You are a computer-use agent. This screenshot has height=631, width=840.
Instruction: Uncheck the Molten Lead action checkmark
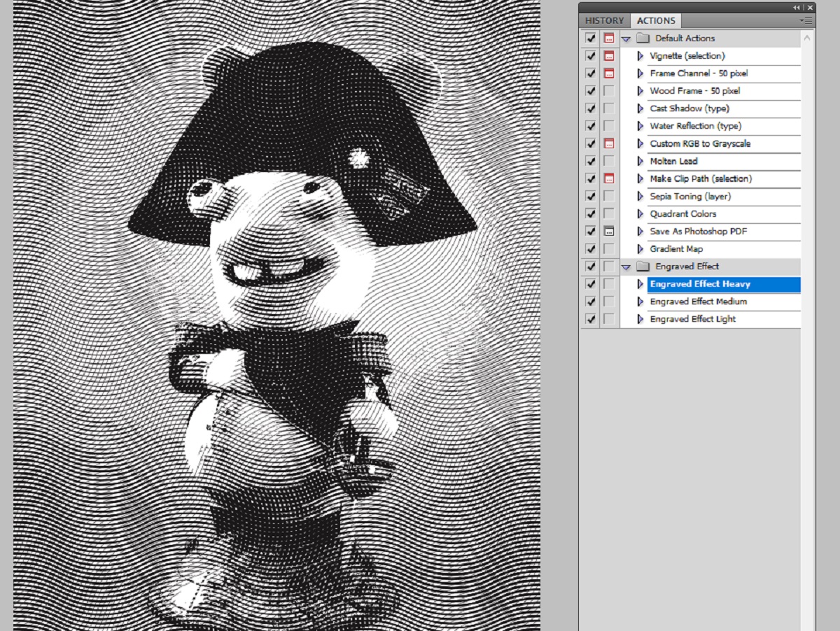tap(591, 161)
